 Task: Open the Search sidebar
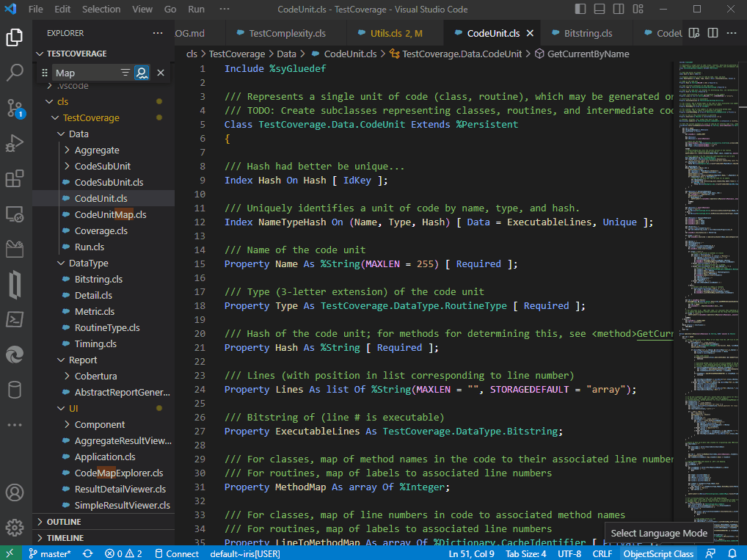[x=15, y=73]
